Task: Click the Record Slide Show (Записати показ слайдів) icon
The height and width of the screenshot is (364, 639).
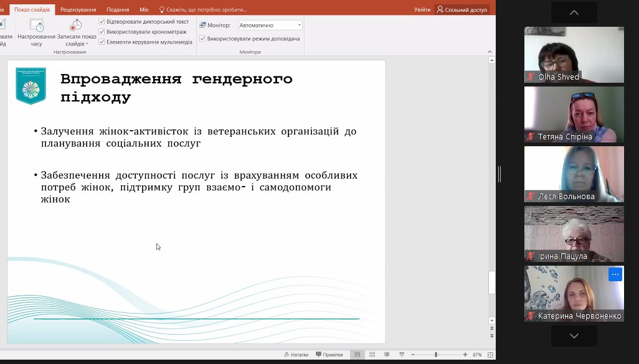Action: pyautogui.click(x=75, y=26)
